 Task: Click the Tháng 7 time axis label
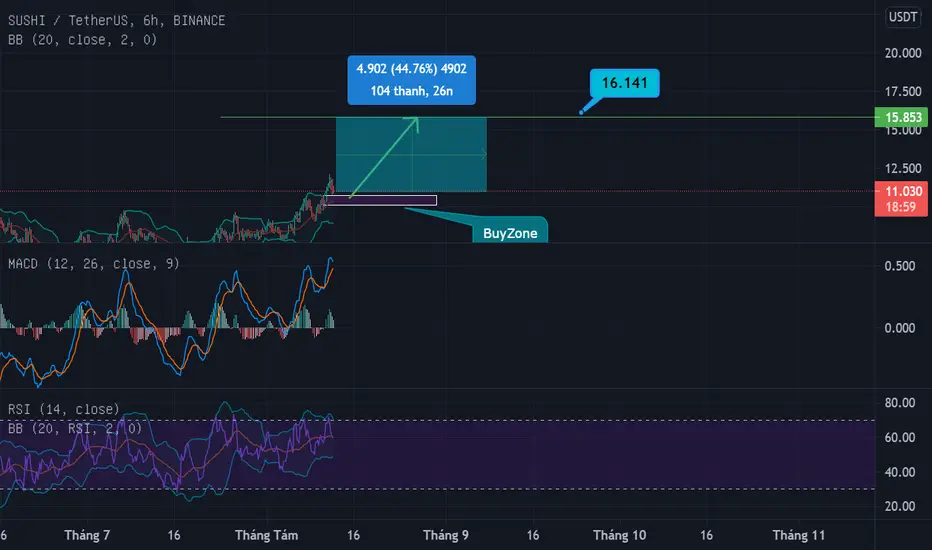point(87,535)
